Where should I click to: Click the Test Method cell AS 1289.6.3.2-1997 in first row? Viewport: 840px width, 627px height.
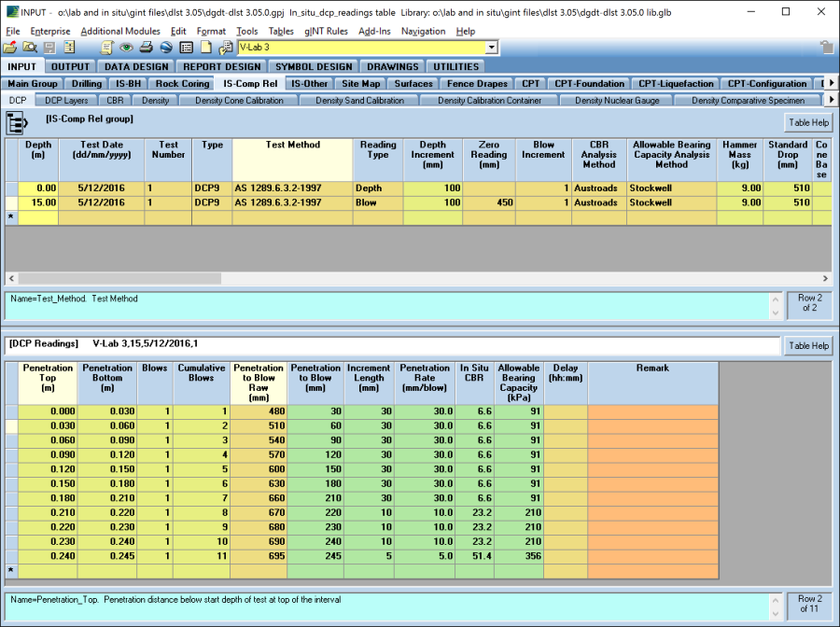pos(292,188)
